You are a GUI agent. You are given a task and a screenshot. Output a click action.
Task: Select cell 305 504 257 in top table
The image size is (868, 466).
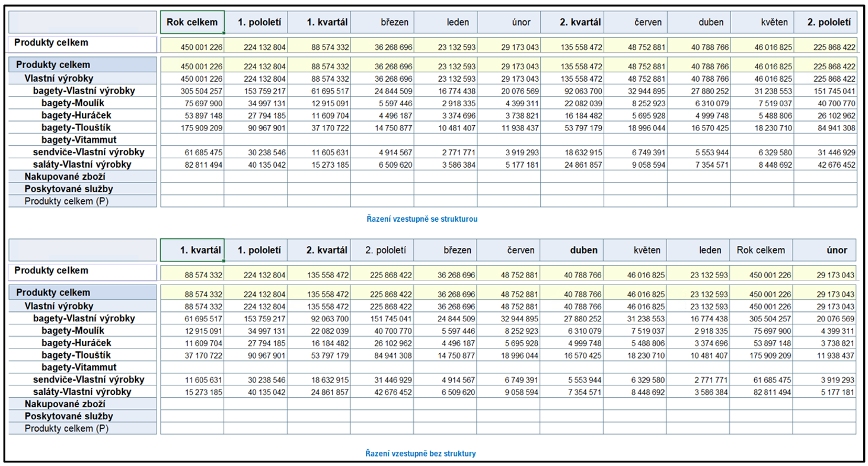(x=192, y=91)
